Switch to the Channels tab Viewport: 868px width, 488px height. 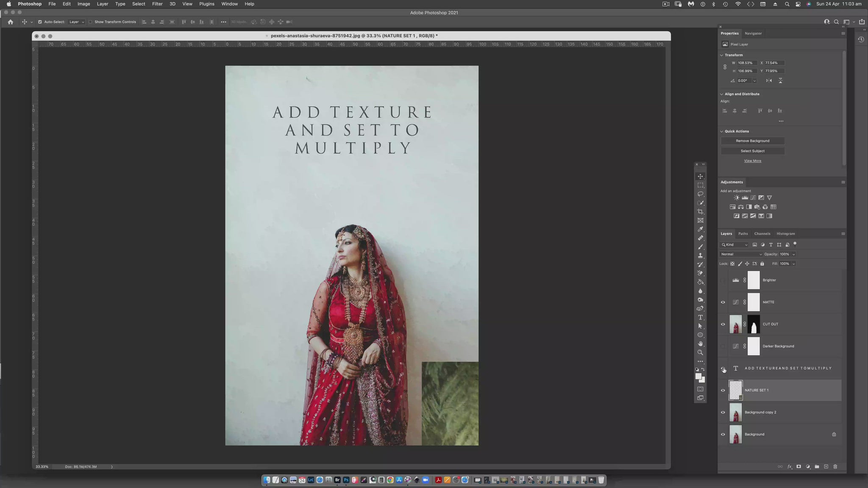coord(762,234)
